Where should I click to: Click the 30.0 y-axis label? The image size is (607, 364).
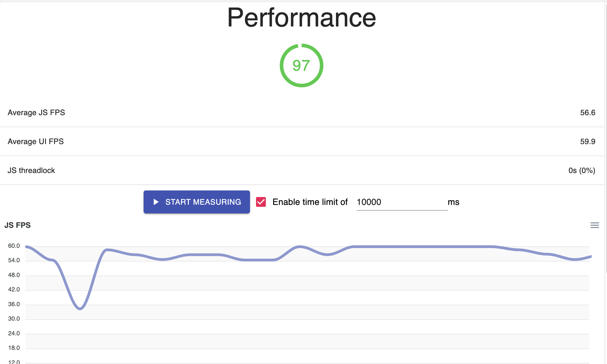[x=14, y=318]
